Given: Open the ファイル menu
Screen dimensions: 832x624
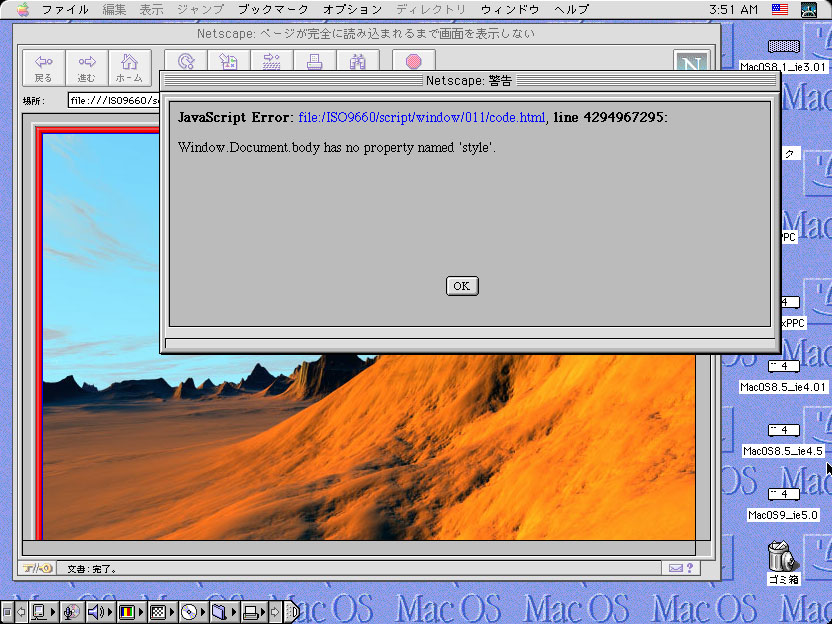Looking at the screenshot, I should (x=65, y=9).
